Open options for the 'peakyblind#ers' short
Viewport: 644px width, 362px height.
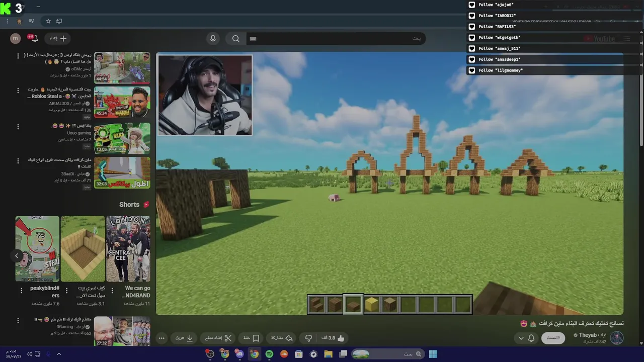[21, 290]
